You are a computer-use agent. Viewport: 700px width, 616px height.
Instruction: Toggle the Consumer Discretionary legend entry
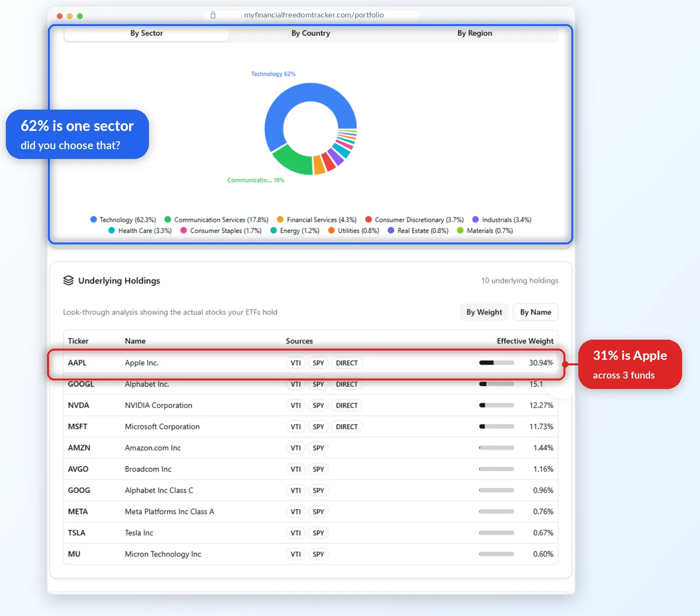415,220
